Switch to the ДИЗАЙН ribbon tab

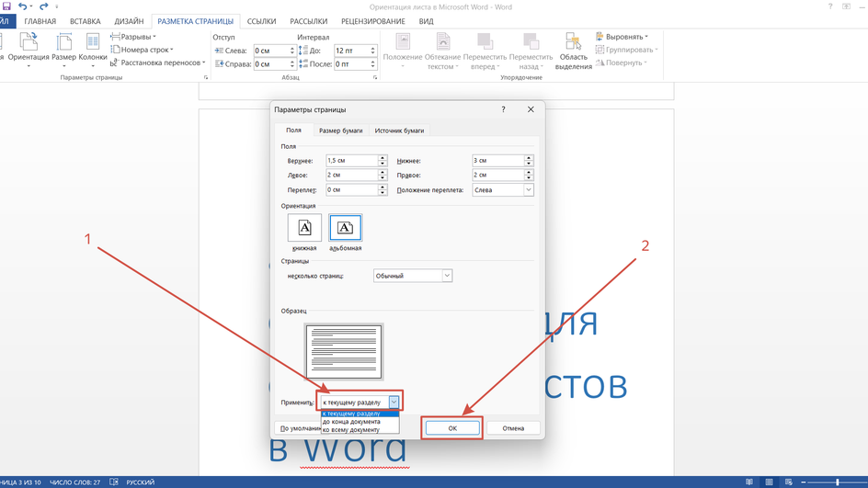tap(129, 21)
